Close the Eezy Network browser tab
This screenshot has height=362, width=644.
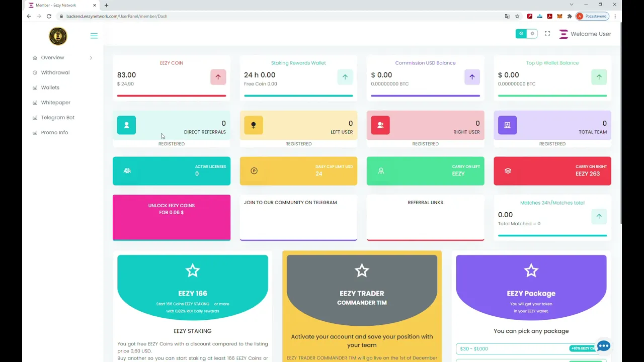[x=94, y=5]
